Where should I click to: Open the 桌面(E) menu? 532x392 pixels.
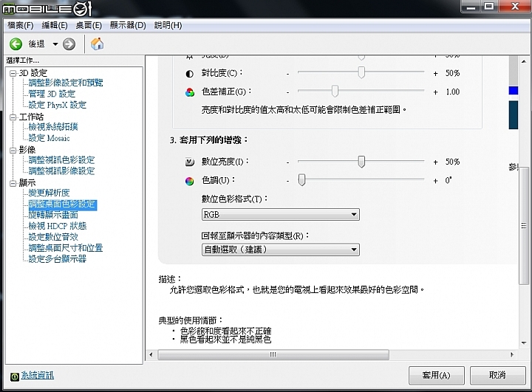point(89,25)
